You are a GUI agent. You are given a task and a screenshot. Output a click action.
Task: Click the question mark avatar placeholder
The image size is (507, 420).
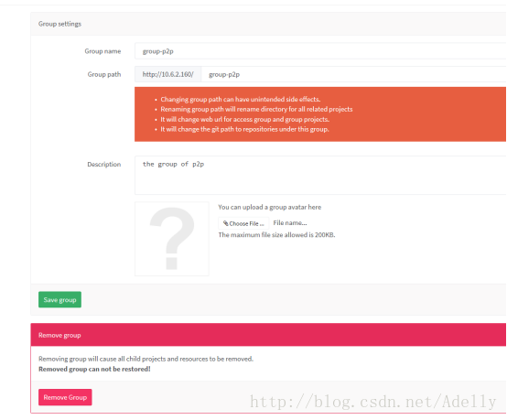click(172, 239)
